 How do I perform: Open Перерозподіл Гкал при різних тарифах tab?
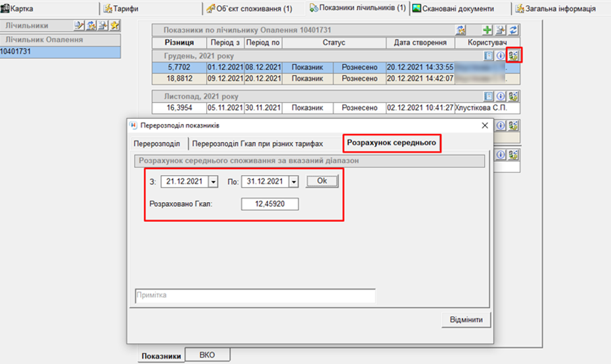(258, 143)
